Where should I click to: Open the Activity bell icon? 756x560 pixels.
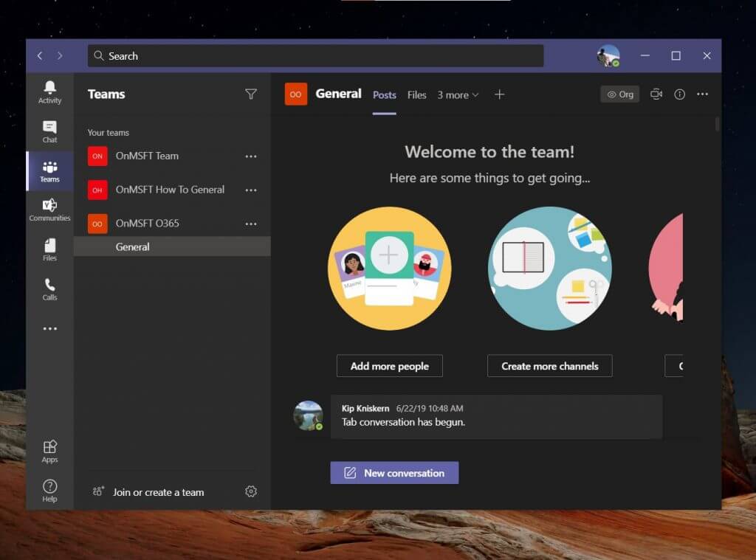click(x=49, y=91)
